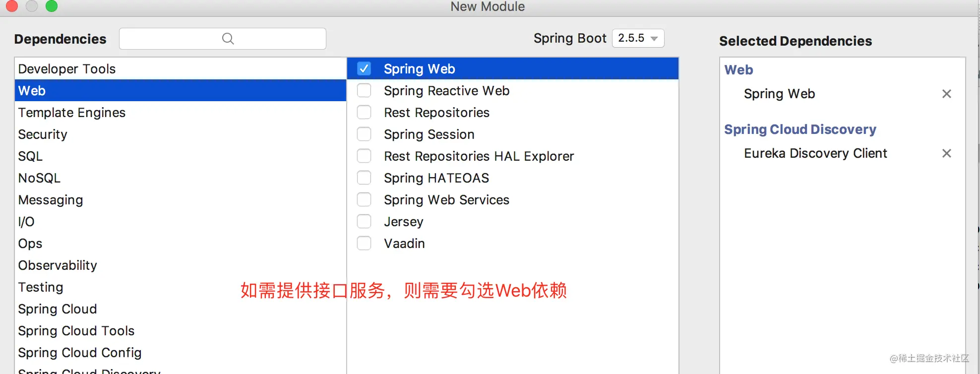Open the Spring Boot version dropdown
This screenshot has width=980, height=374.
(638, 38)
